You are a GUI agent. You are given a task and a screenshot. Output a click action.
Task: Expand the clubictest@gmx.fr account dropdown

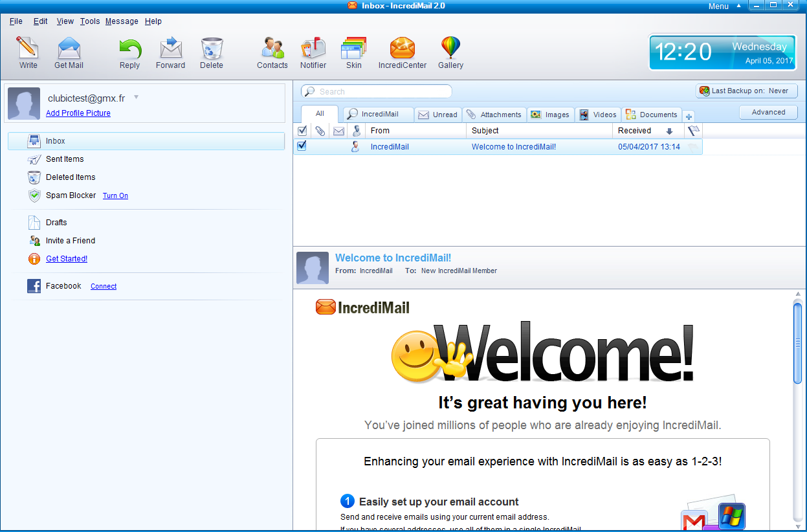pos(136,98)
